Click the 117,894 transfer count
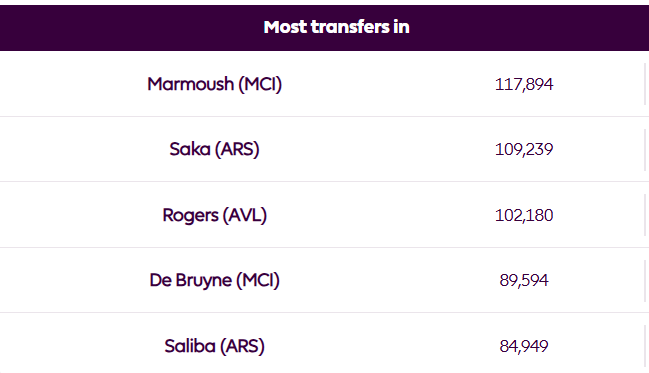The height and width of the screenshot is (373, 649). (524, 84)
